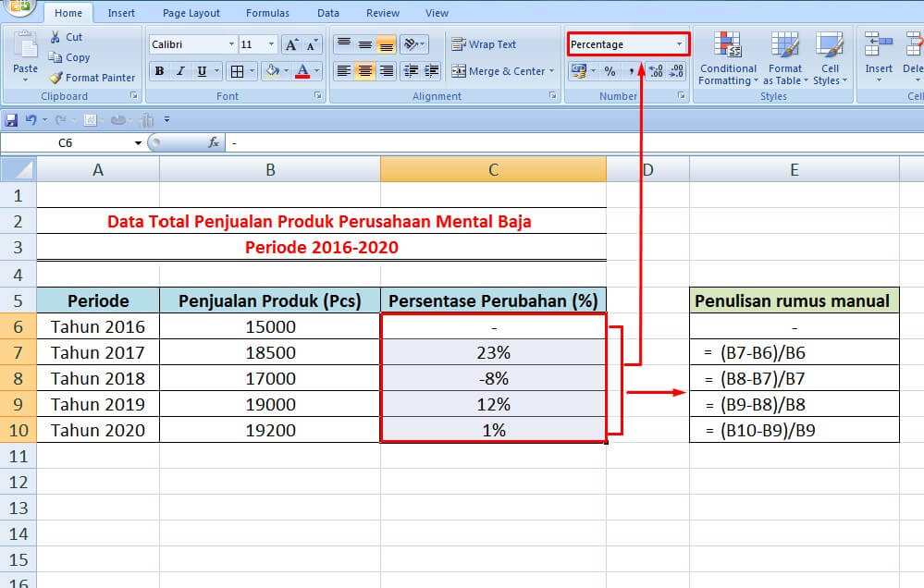Viewport: 924px width, 588px height.
Task: Apply the Comma Style format
Action: coord(631,70)
